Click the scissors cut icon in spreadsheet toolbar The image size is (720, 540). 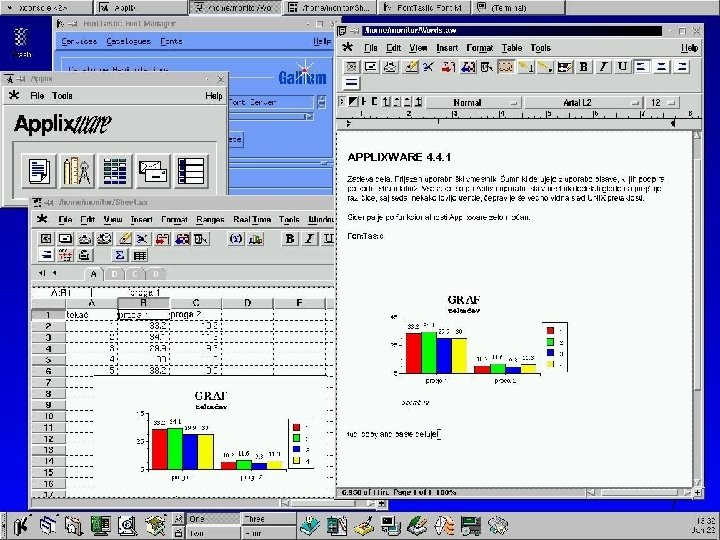click(x=143, y=239)
